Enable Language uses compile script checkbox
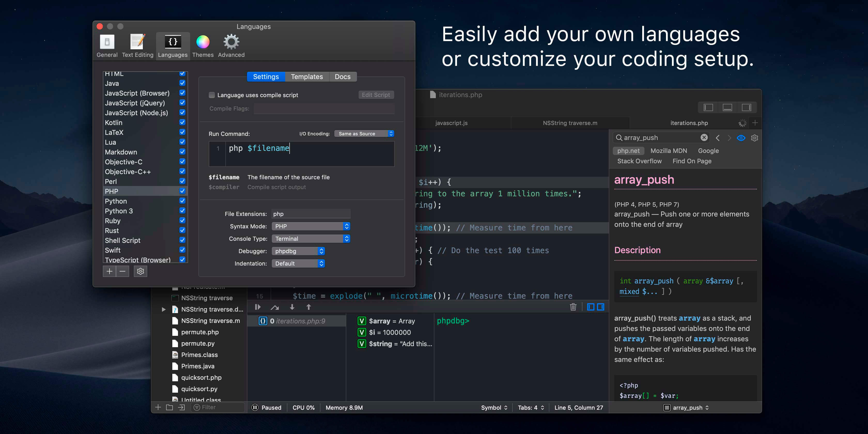This screenshot has height=434, width=868. pos(212,95)
